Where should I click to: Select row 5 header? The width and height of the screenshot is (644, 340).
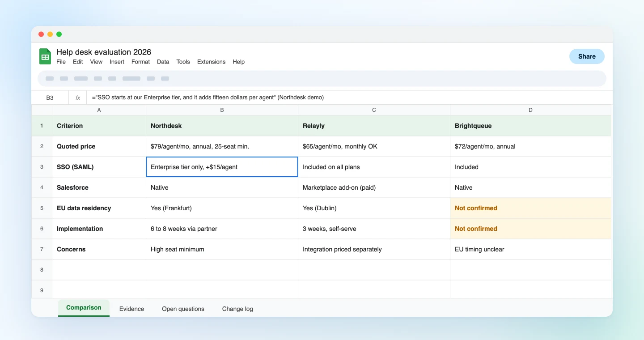tap(42, 208)
